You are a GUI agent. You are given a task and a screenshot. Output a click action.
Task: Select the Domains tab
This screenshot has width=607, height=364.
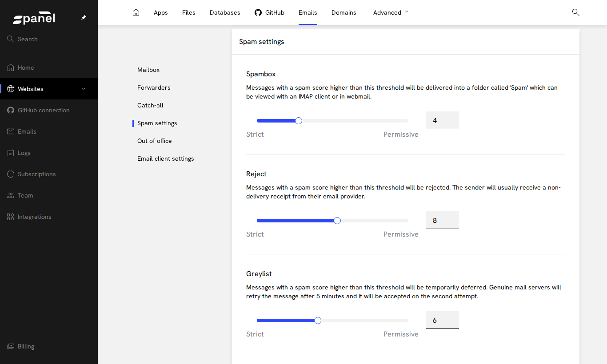(x=344, y=12)
